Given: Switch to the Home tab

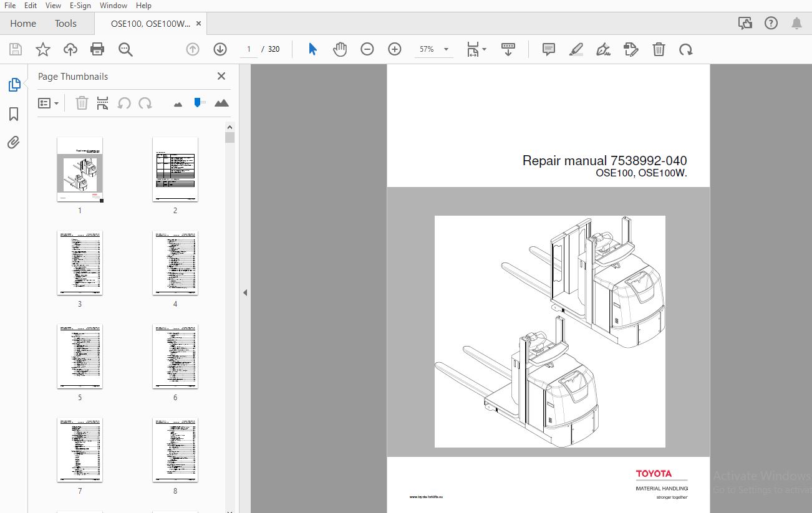Looking at the screenshot, I should click(23, 24).
